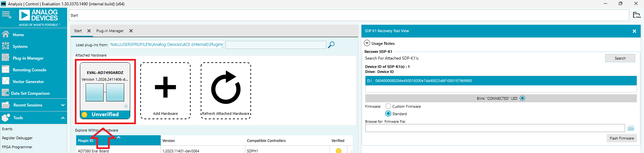Click the yellow Unverified warning icon

point(85,114)
